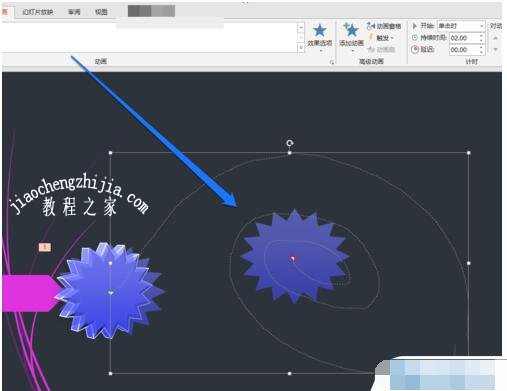Screen dimensions: 507x391
Task: Click the bottom-left corner handle of the path box
Action: click(111, 374)
